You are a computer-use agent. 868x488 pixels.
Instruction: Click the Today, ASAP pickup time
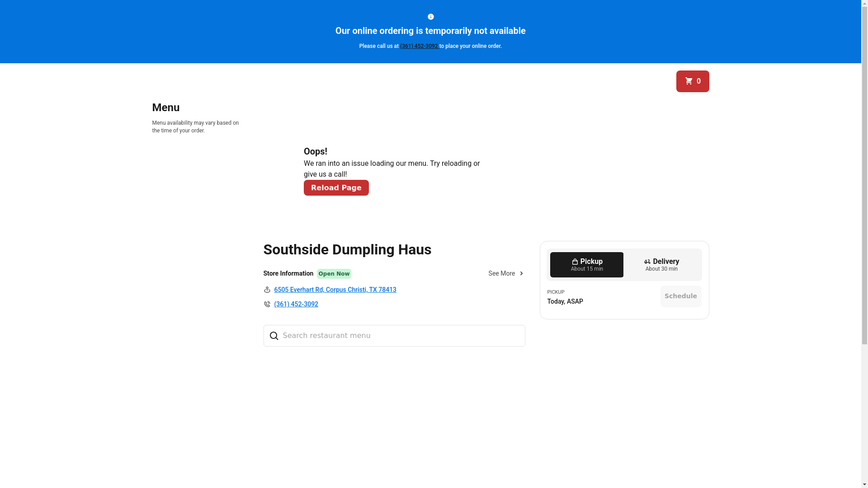pos(565,301)
